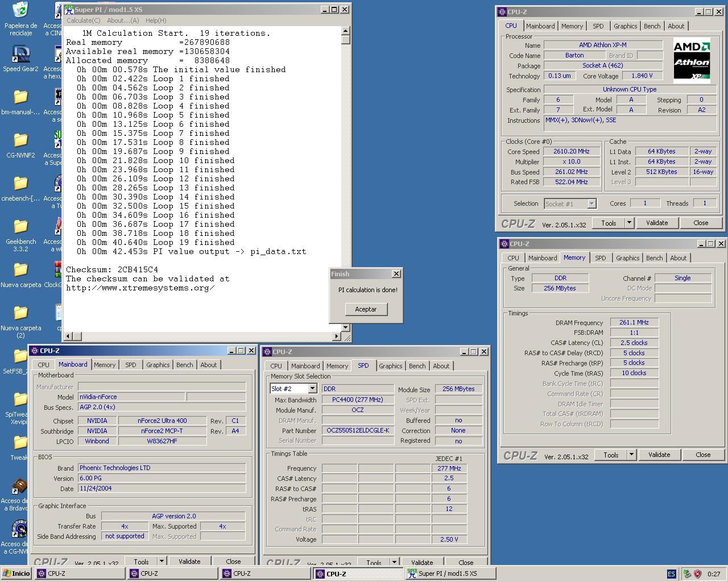Click the AMD Athlon XP logo
Viewport: 728px width, 582px height.
(x=692, y=61)
